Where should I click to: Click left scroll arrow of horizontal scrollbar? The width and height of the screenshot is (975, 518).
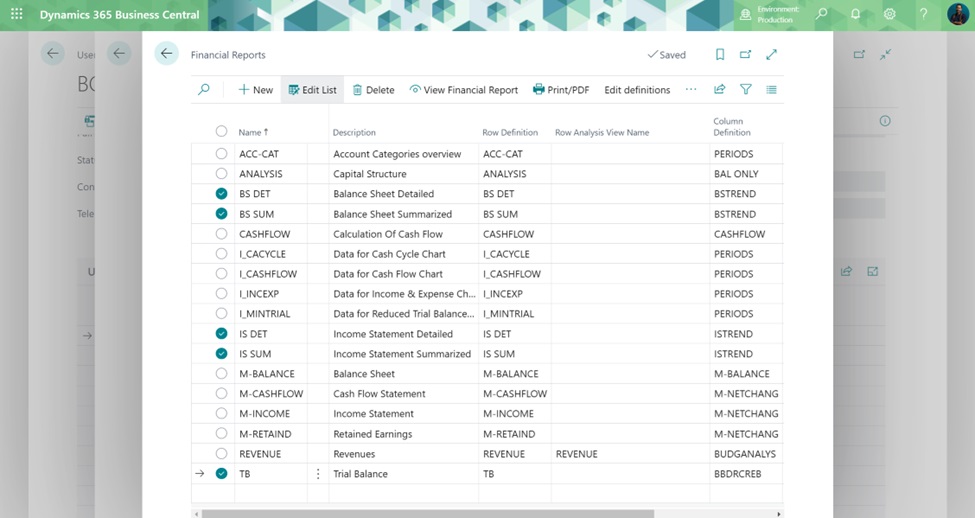click(x=196, y=514)
